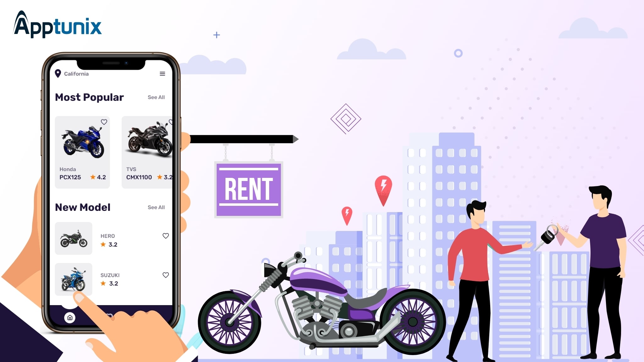Expand the New Model section listings
Image resolution: width=644 pixels, height=362 pixels.
(157, 207)
